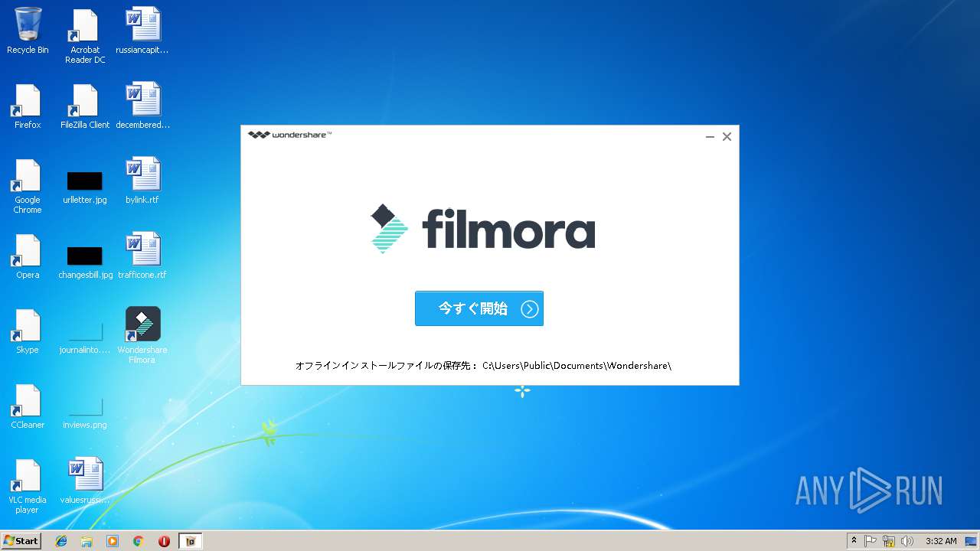Open the Windows Start menu
This screenshot has height=551, width=980.
21,541
